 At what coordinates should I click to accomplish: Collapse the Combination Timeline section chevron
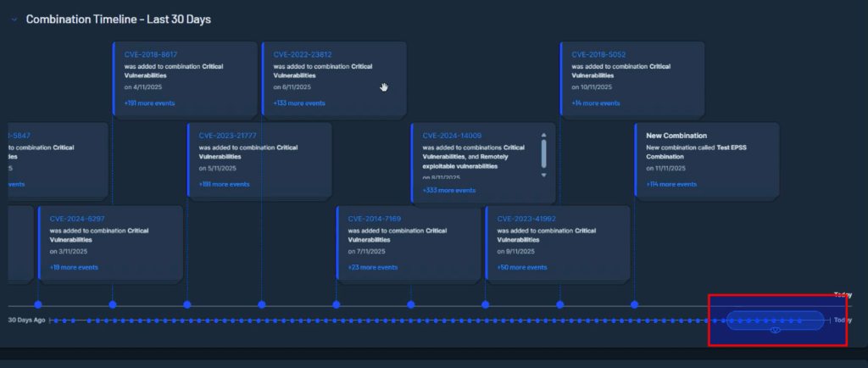coord(14,20)
